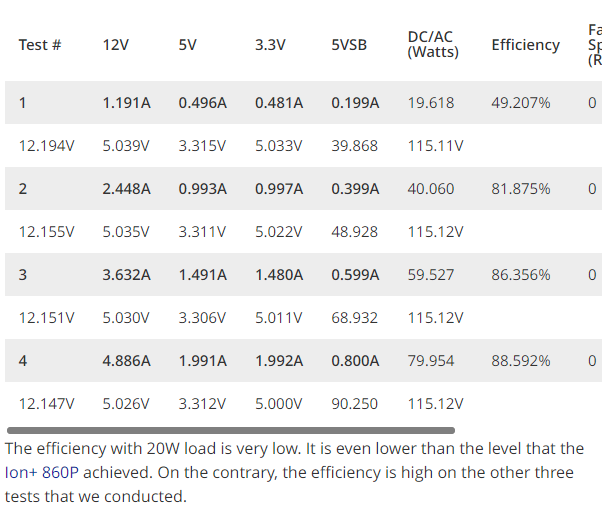Select the 81.875% efficiency value
Viewport: 616px width, 520px height.
tap(520, 189)
